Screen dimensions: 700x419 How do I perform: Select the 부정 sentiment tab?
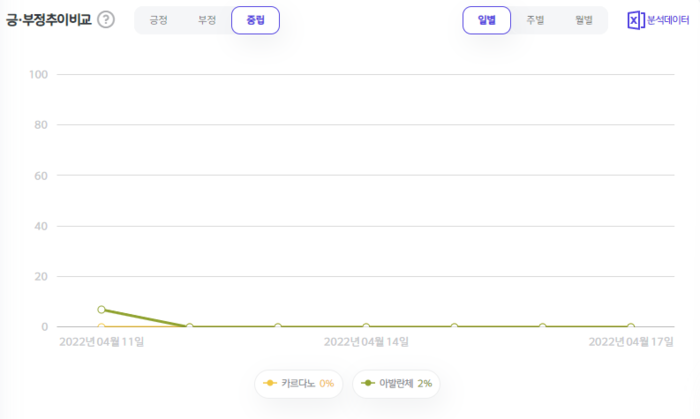tap(207, 20)
